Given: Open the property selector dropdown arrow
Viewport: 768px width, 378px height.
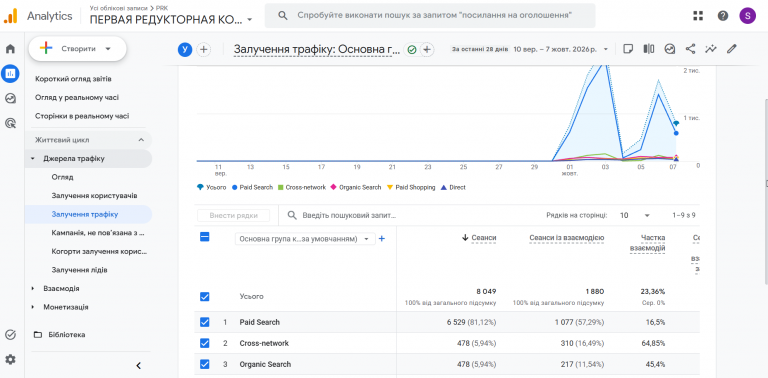Looking at the screenshot, I should pos(250,20).
